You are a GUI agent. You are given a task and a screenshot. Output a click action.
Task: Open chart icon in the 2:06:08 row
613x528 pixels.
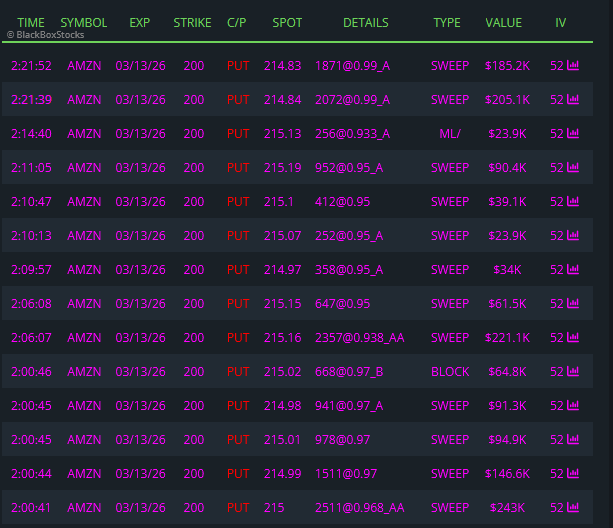pyautogui.click(x=573, y=303)
